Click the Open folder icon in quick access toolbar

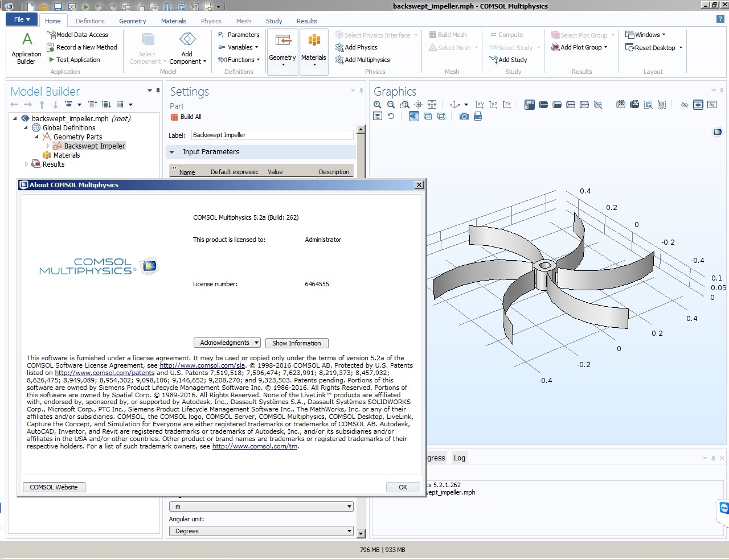44,7
